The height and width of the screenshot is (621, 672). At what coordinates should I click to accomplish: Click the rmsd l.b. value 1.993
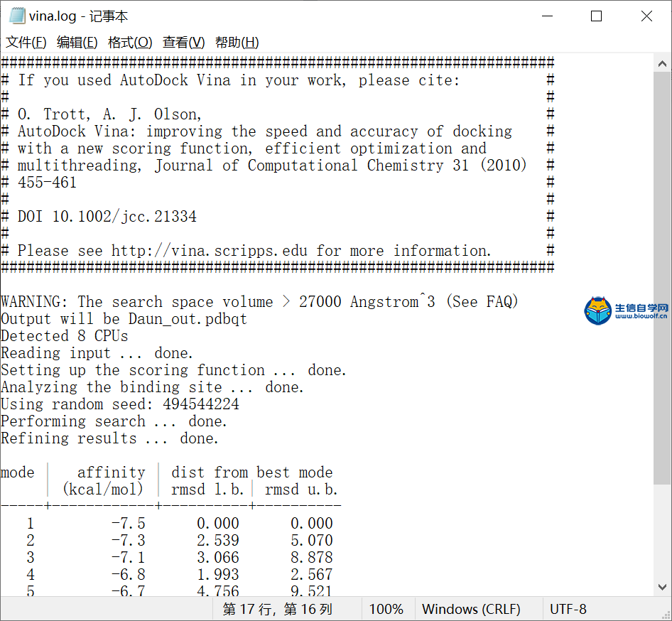[217, 575]
